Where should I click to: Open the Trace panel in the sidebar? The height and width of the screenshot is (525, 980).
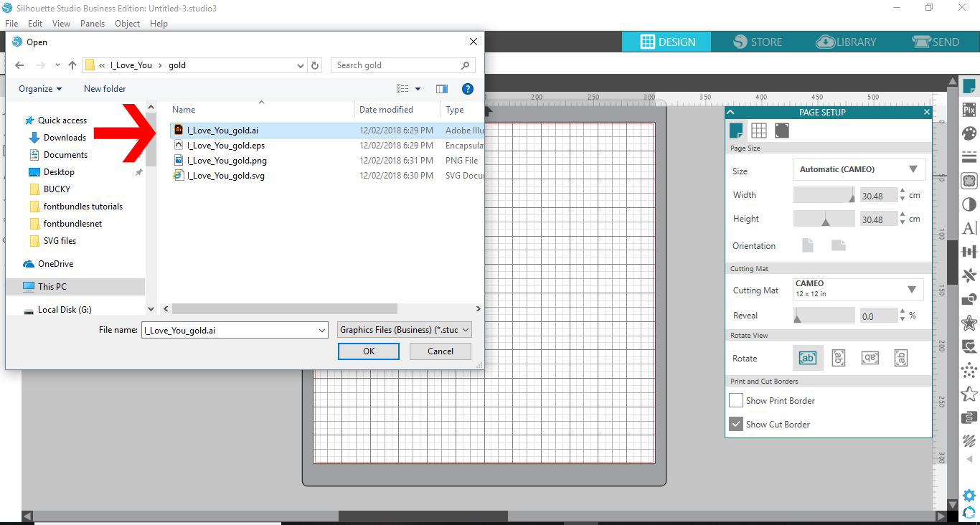click(969, 181)
